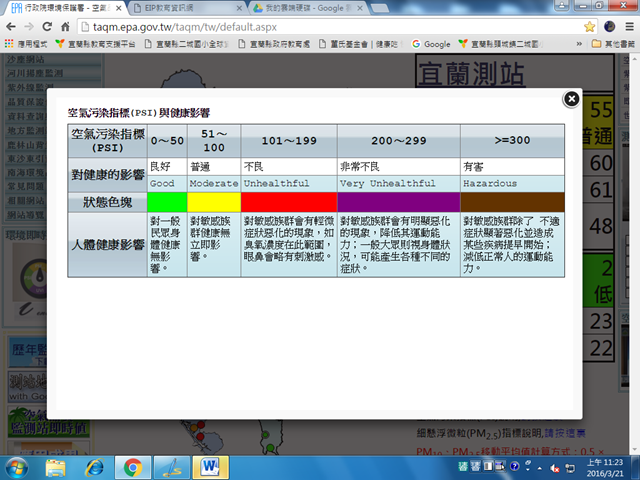The width and height of the screenshot is (640, 480).
Task: Select the 行政院環境保護署 tab
Action: [66, 8]
